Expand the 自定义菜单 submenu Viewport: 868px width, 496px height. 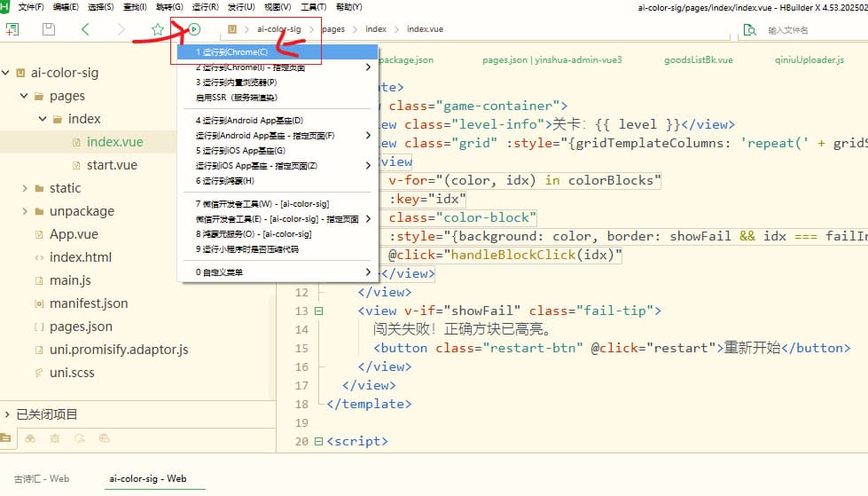pyautogui.click(x=368, y=272)
